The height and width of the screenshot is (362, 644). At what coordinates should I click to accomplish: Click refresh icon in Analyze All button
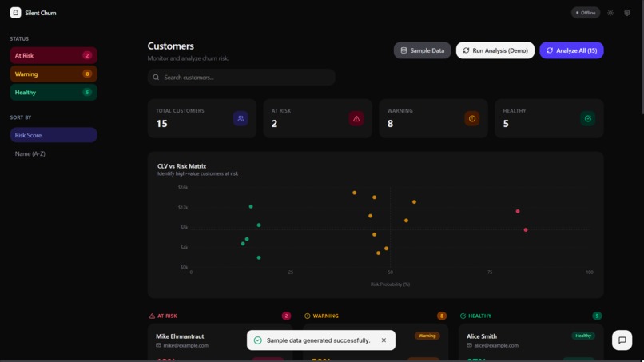click(550, 50)
